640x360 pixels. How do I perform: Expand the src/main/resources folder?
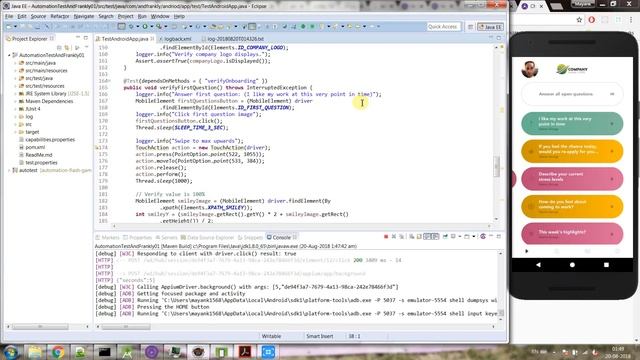[x=16, y=71]
